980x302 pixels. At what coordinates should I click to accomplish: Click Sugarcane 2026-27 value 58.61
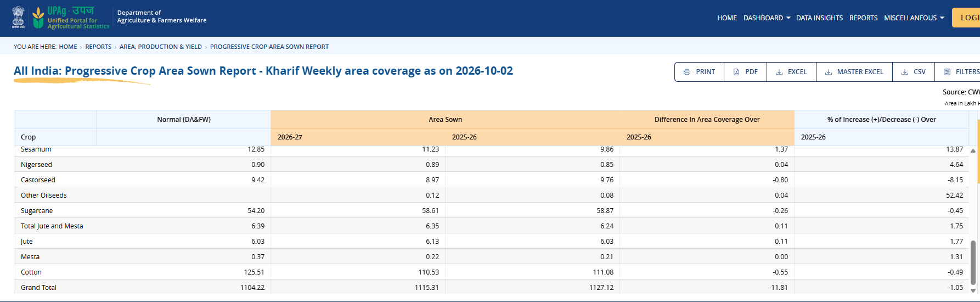[x=430, y=211]
